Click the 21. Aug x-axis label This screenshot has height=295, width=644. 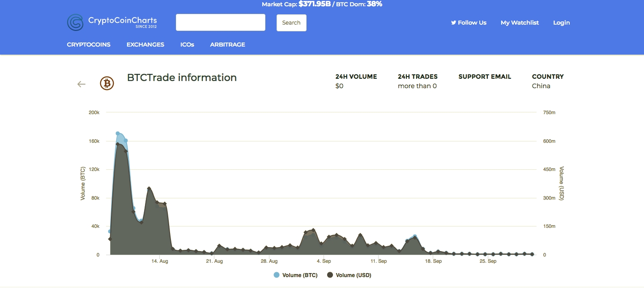[215, 261]
